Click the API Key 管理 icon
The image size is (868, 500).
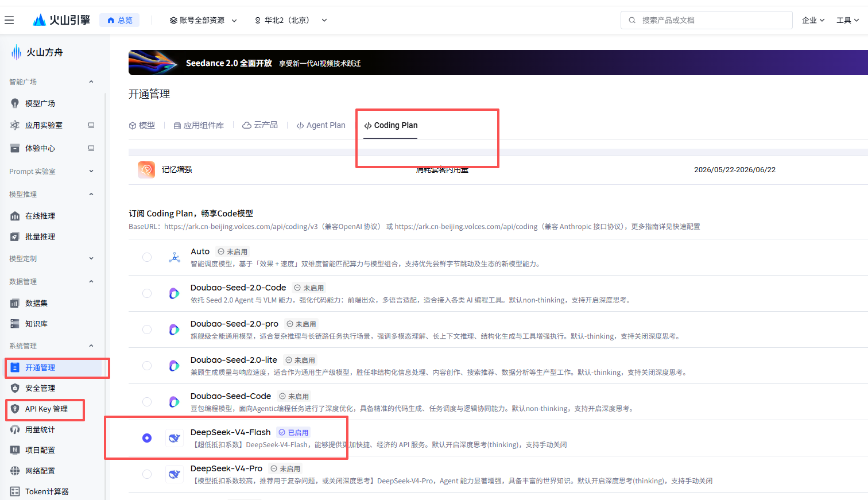point(15,409)
